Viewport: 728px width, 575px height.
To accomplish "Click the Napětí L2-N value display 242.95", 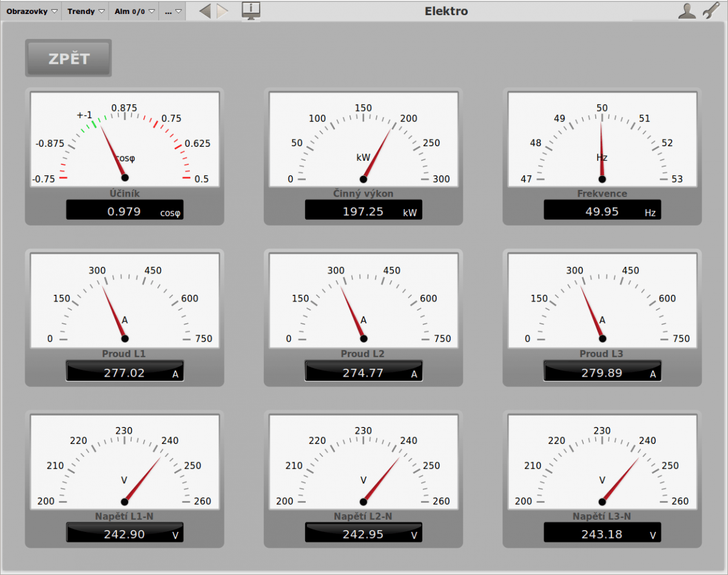I will [x=363, y=534].
